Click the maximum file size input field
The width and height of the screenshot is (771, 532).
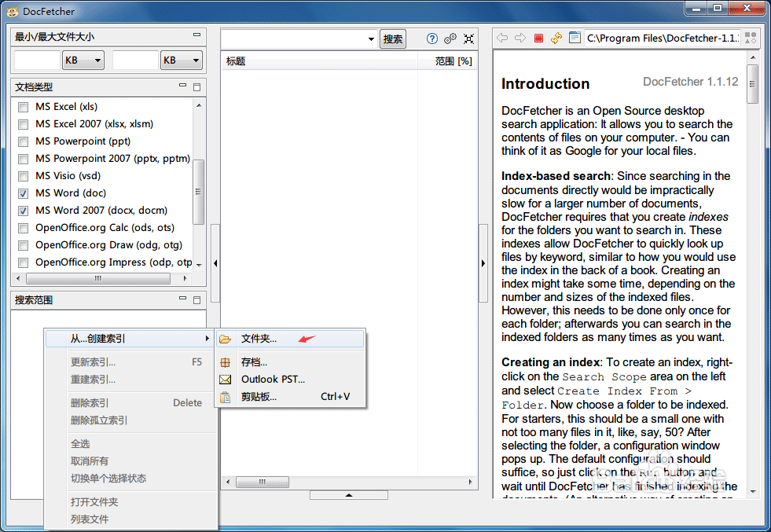[x=135, y=60]
